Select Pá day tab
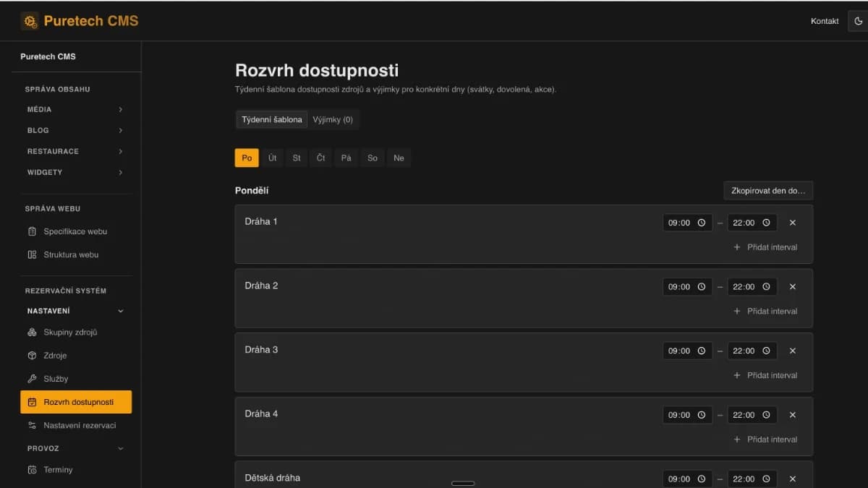 tap(346, 158)
